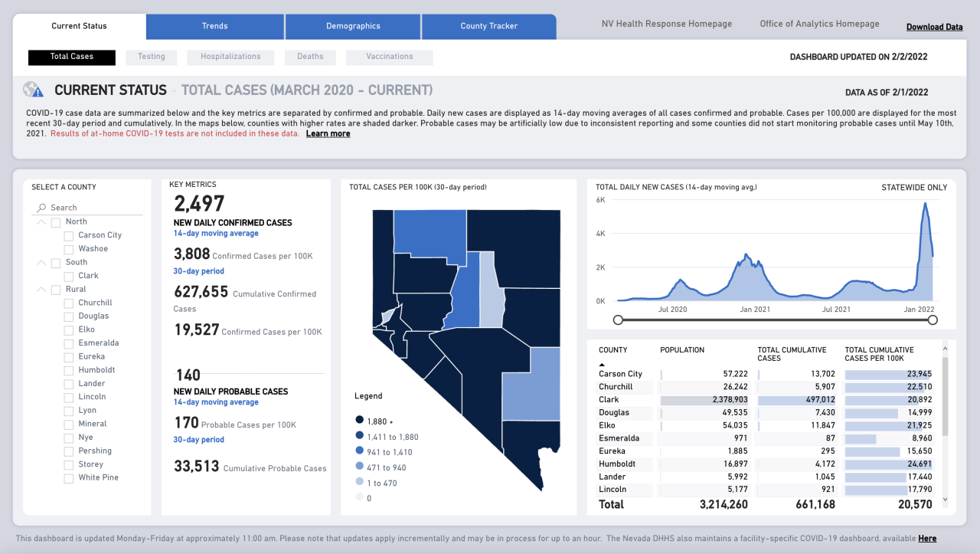The height and width of the screenshot is (554, 980).
Task: Click the left handle of date range slider
Action: tap(618, 320)
